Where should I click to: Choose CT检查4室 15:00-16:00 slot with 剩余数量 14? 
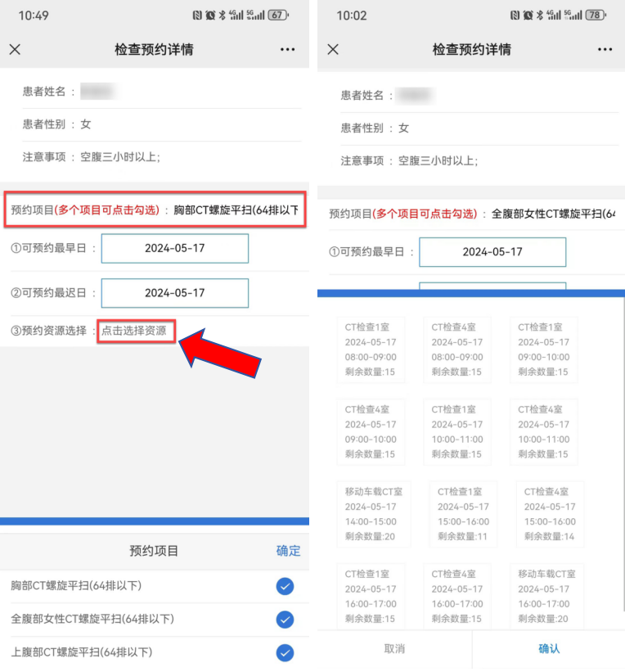coord(550,514)
